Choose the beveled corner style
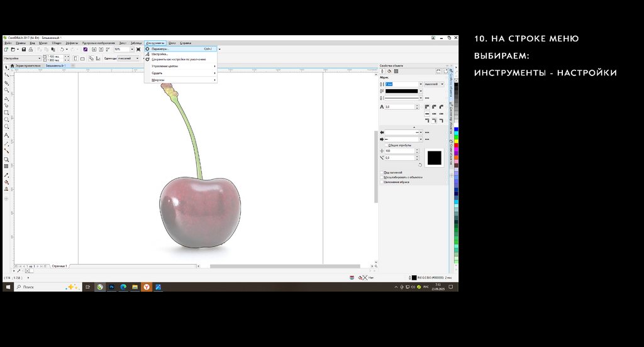644x347 pixels. tap(441, 107)
